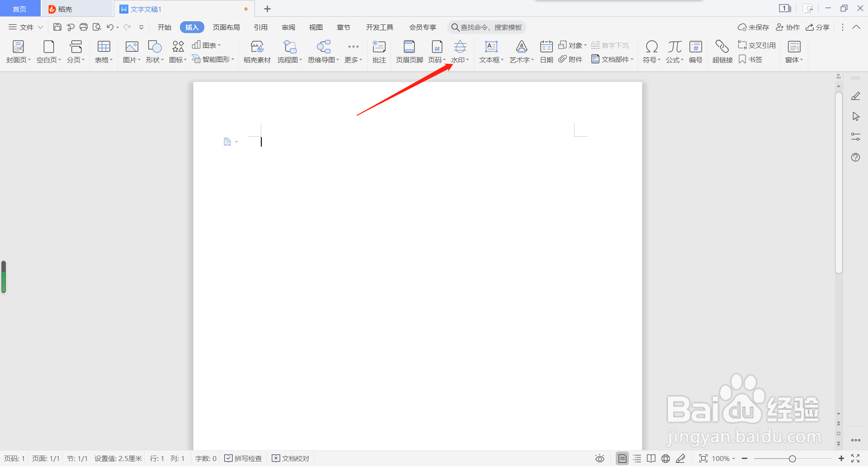Open the chart (图表) dropdown

tap(207, 45)
